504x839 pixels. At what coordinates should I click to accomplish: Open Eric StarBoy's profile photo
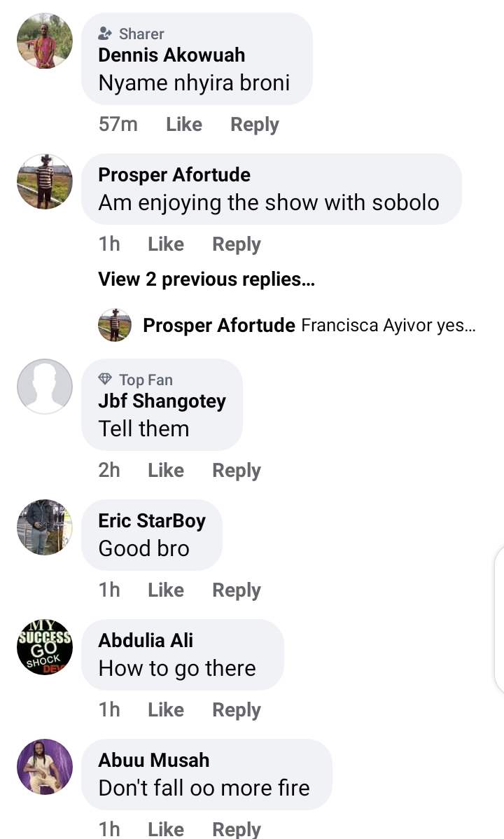pos(45,527)
